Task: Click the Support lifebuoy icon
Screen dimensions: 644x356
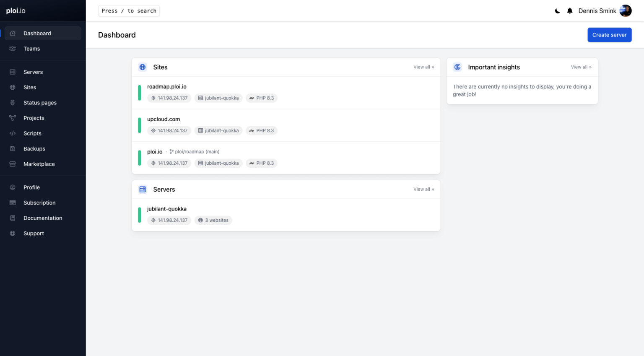Action: click(x=13, y=234)
